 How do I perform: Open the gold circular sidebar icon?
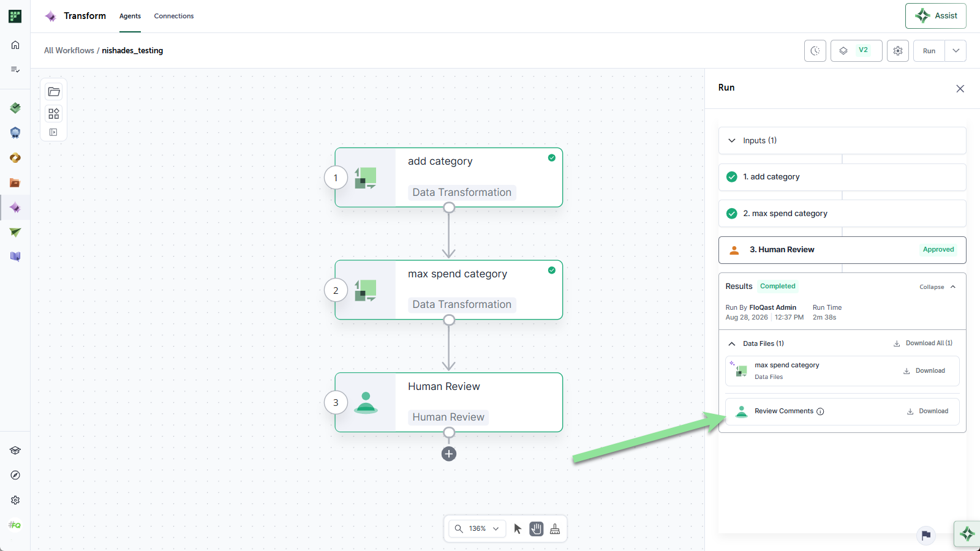[x=15, y=158]
